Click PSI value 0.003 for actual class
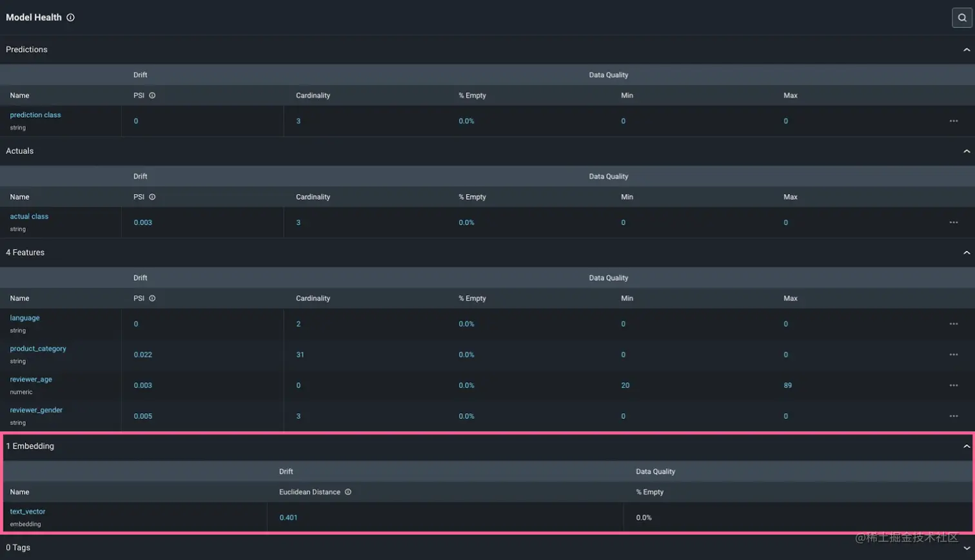Viewport: 975px width, 560px height. coord(143,222)
